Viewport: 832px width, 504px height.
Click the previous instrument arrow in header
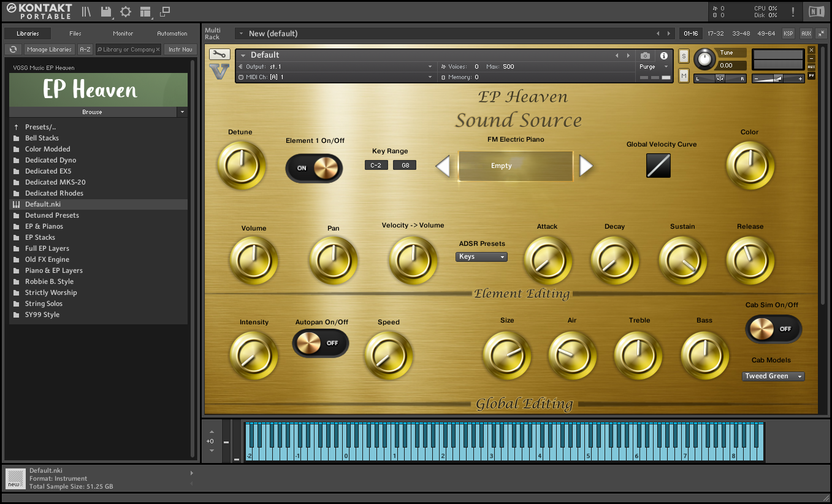[617, 55]
